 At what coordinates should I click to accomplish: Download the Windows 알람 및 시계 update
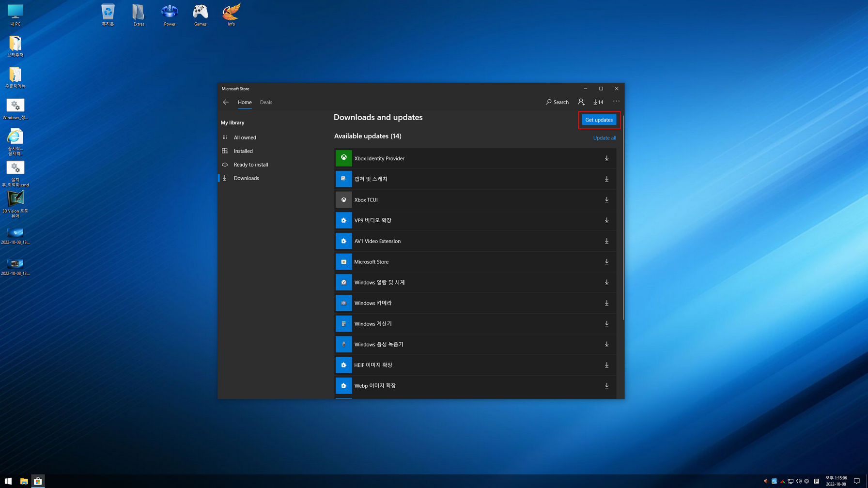coord(606,282)
